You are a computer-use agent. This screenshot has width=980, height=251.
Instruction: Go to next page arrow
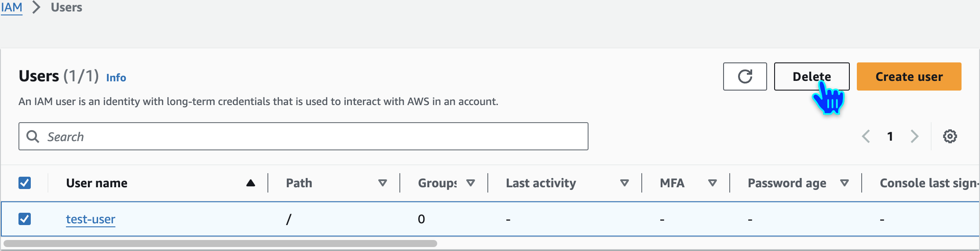914,136
